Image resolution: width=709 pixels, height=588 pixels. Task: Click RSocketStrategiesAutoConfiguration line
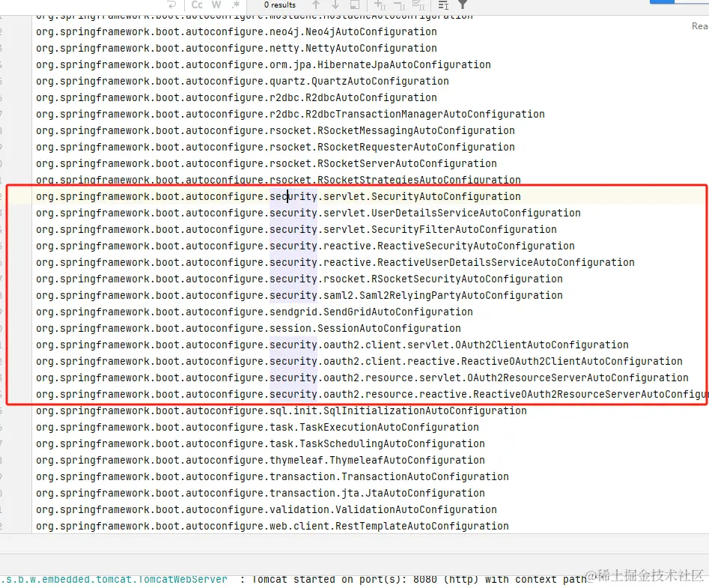pos(279,180)
